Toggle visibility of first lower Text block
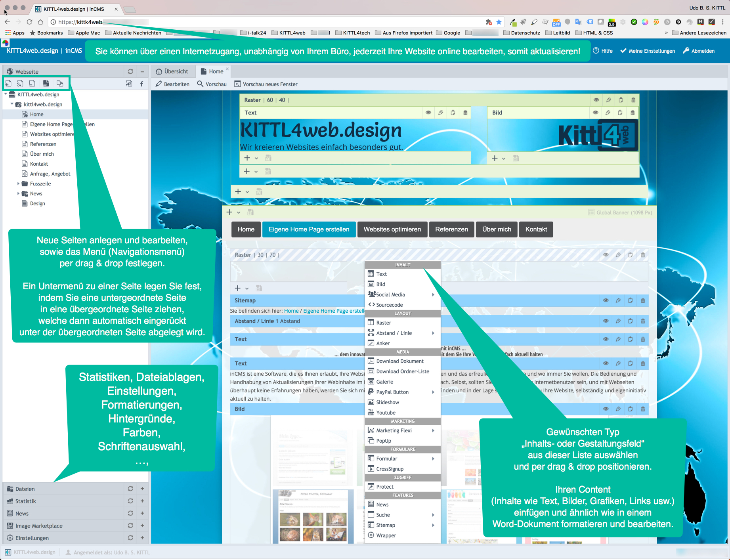The width and height of the screenshot is (730, 560). point(606,339)
